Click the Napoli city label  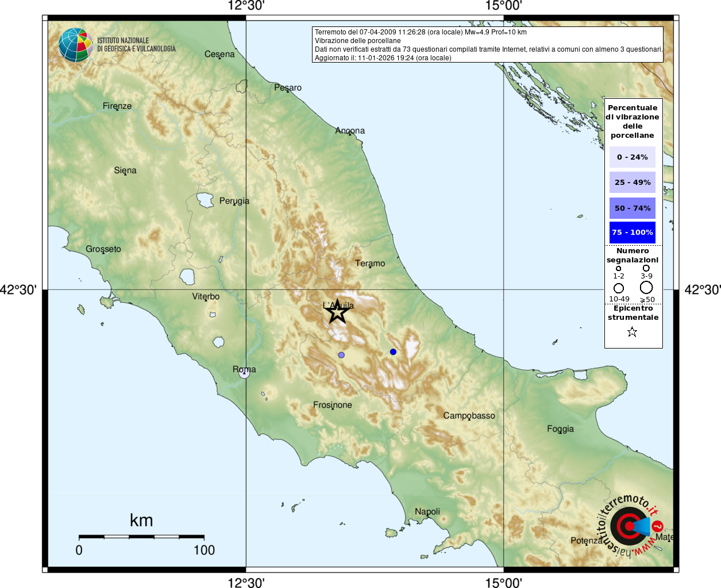(427, 512)
